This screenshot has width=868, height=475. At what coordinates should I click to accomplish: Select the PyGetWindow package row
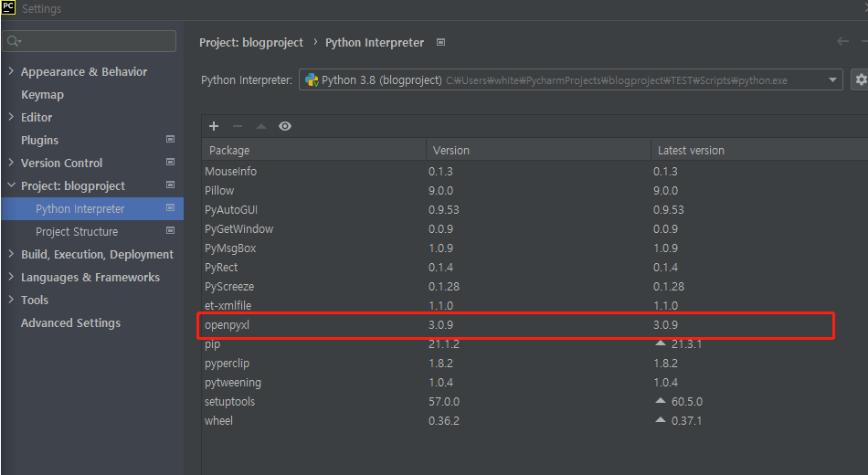pyautogui.click(x=535, y=228)
